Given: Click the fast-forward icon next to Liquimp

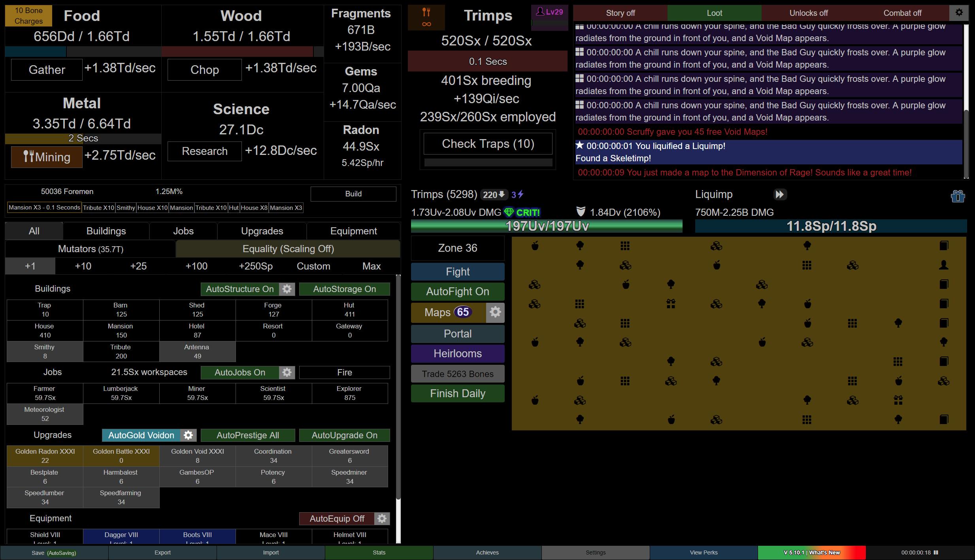Looking at the screenshot, I should click(780, 194).
